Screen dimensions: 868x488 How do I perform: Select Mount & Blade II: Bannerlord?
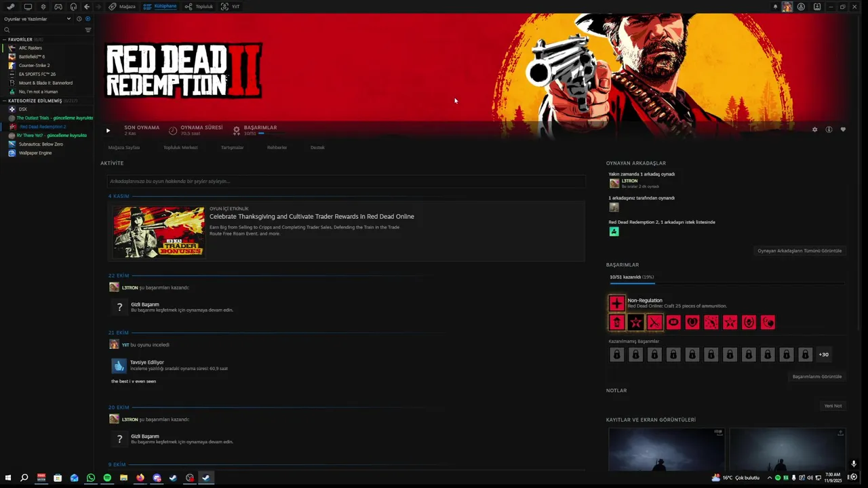45,83
